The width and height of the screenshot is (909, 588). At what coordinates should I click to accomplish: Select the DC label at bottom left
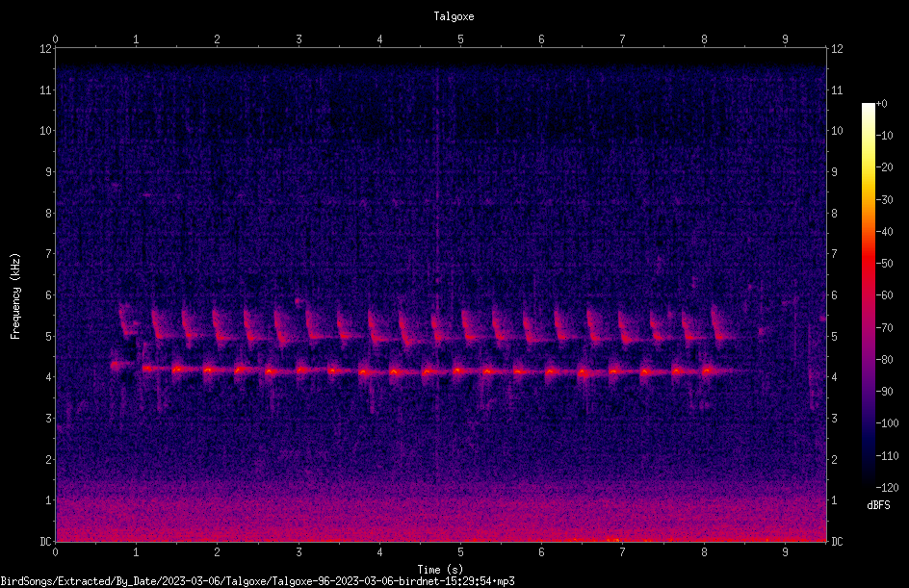coord(45,542)
